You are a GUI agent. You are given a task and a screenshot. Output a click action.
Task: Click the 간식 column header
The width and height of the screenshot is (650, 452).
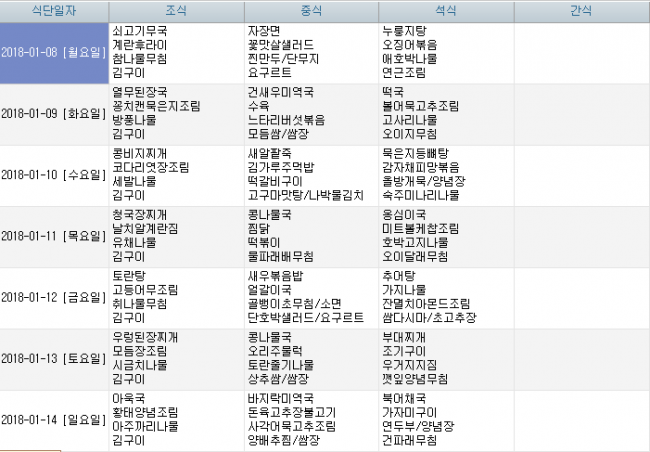click(x=580, y=11)
